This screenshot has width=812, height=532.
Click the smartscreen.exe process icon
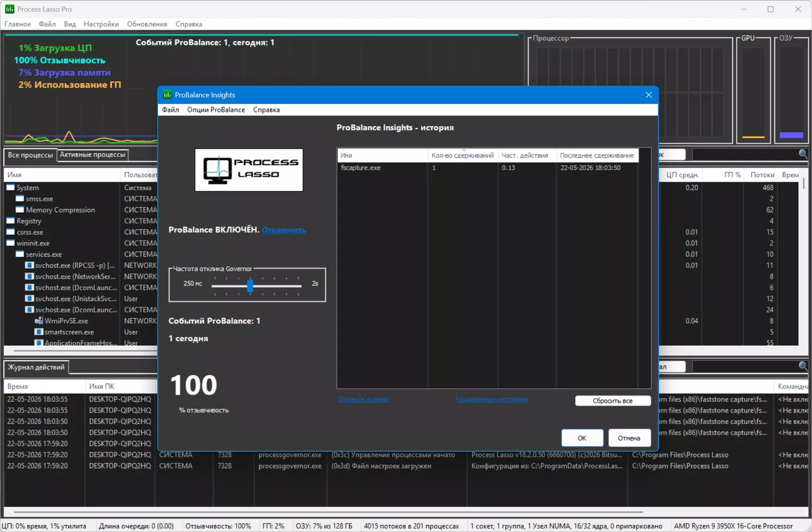pyautogui.click(x=39, y=332)
